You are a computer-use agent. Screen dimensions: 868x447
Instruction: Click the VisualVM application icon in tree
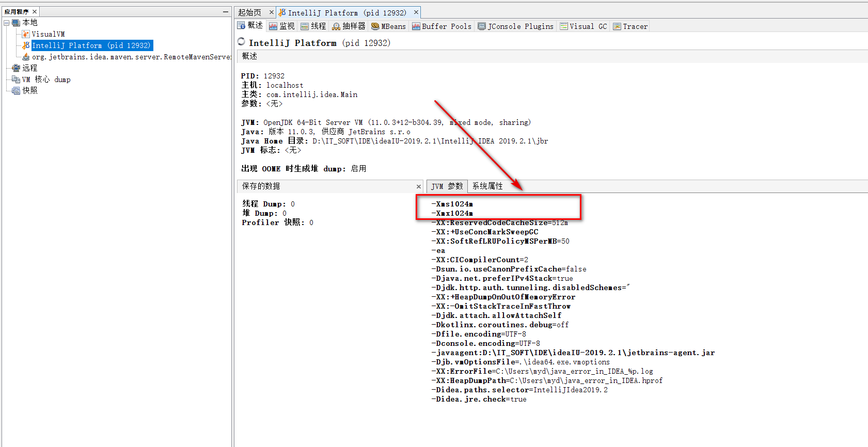click(26, 34)
